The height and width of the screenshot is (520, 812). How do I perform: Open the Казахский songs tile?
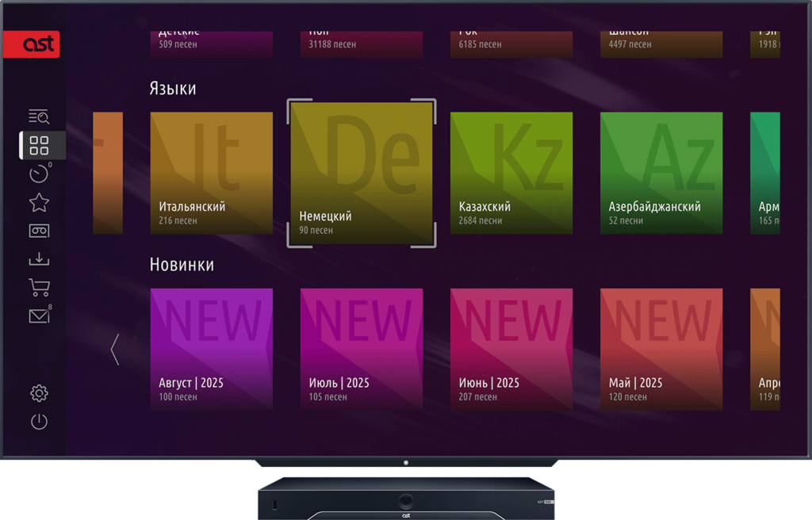(511, 173)
